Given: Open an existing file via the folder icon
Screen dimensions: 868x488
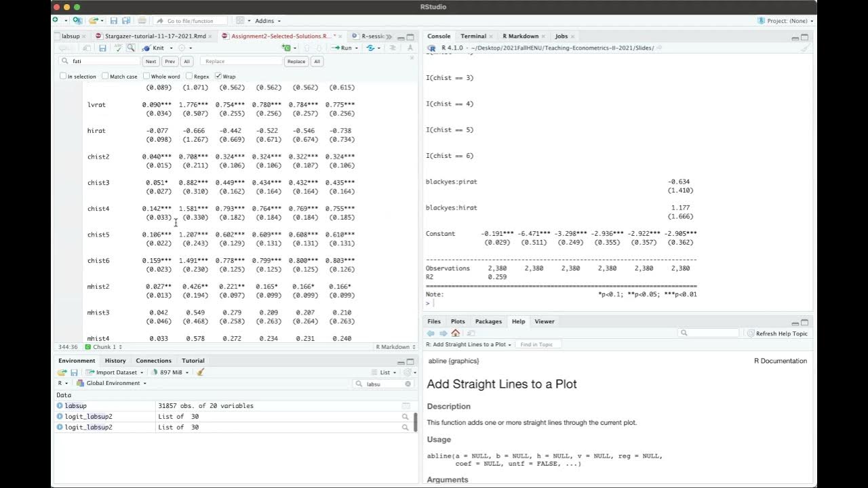Looking at the screenshot, I should [x=93, y=20].
